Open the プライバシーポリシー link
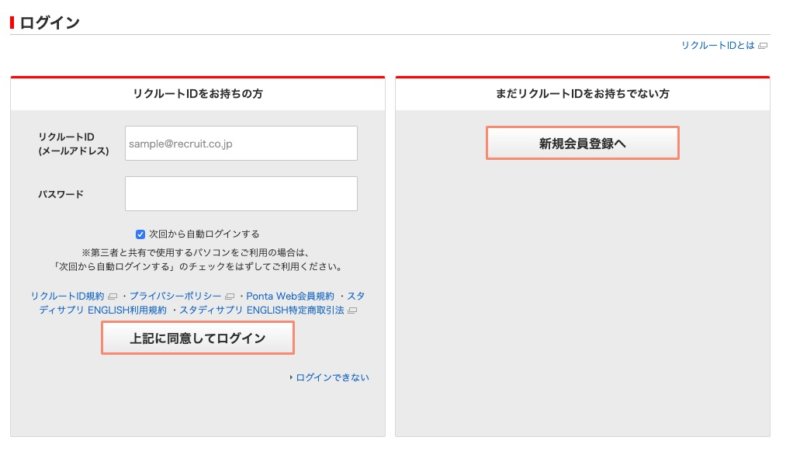The image size is (800, 451). point(175,296)
